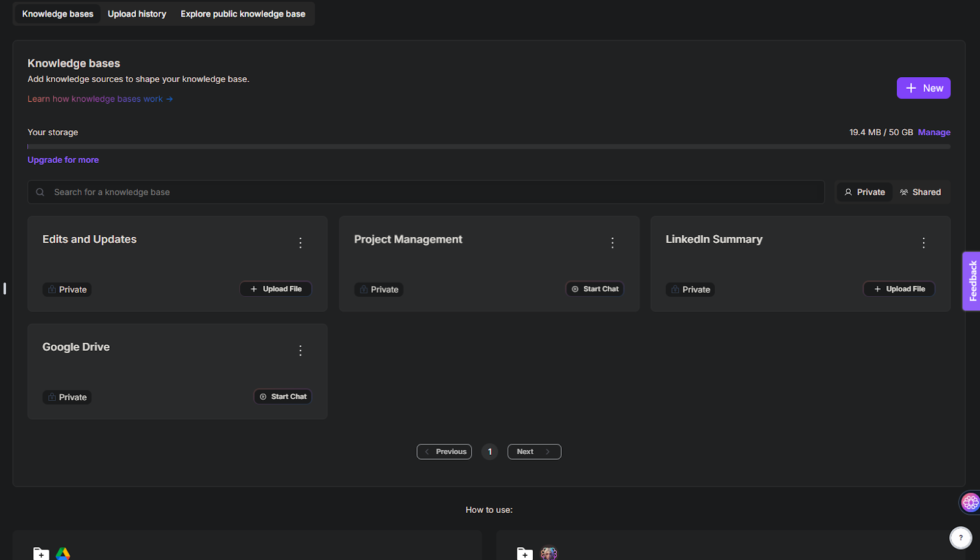The image size is (980, 560).
Task: Open the LinkedIn Summary card title
Action: pos(714,239)
